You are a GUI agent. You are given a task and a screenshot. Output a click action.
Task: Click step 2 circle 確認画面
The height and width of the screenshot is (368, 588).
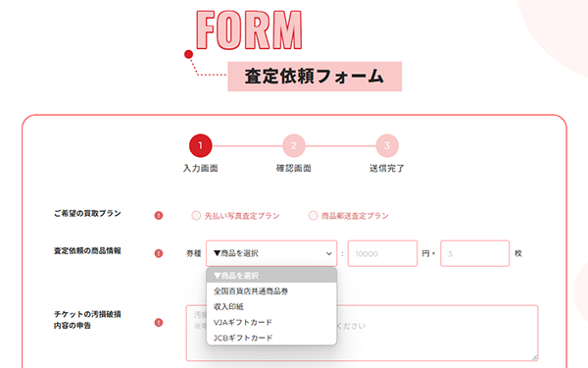294,145
